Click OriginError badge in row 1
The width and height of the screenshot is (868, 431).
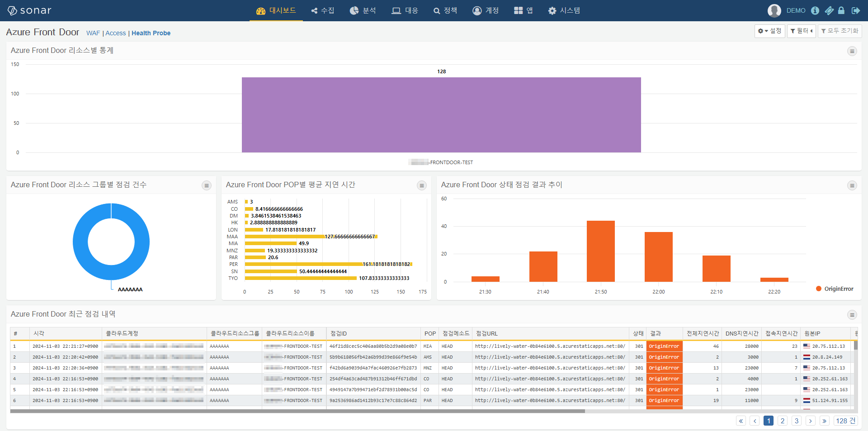click(664, 346)
